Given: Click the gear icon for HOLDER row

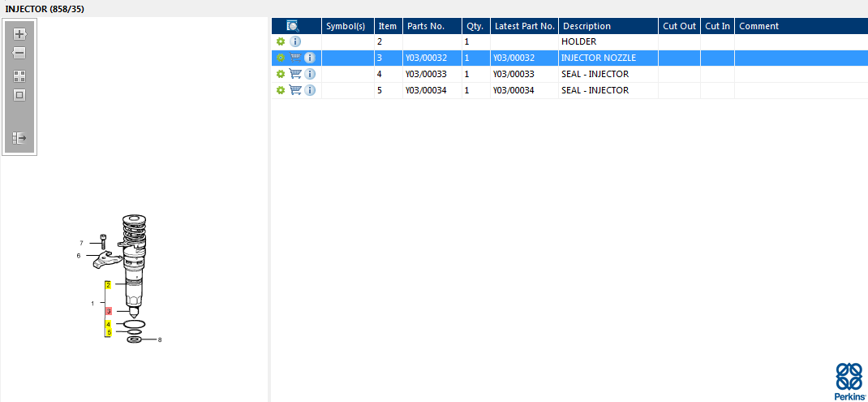Looking at the screenshot, I should (x=281, y=41).
